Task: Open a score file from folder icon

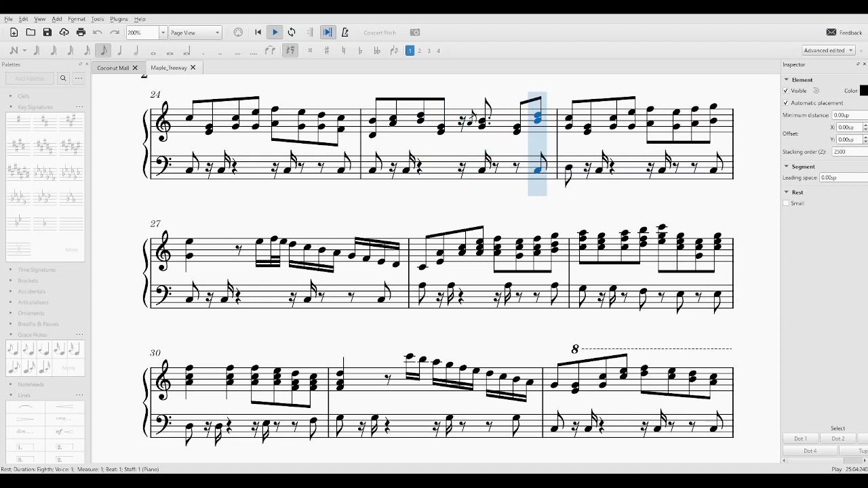Action: (31, 33)
